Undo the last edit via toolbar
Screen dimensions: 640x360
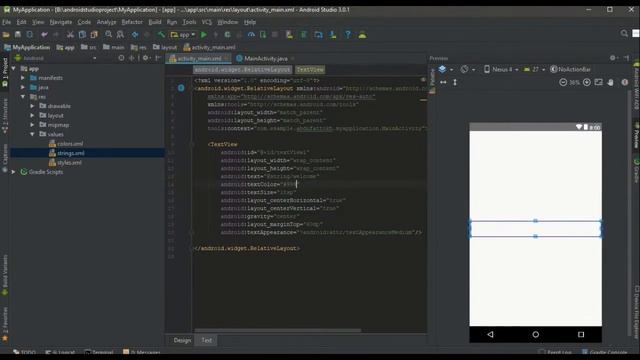coord(44,35)
